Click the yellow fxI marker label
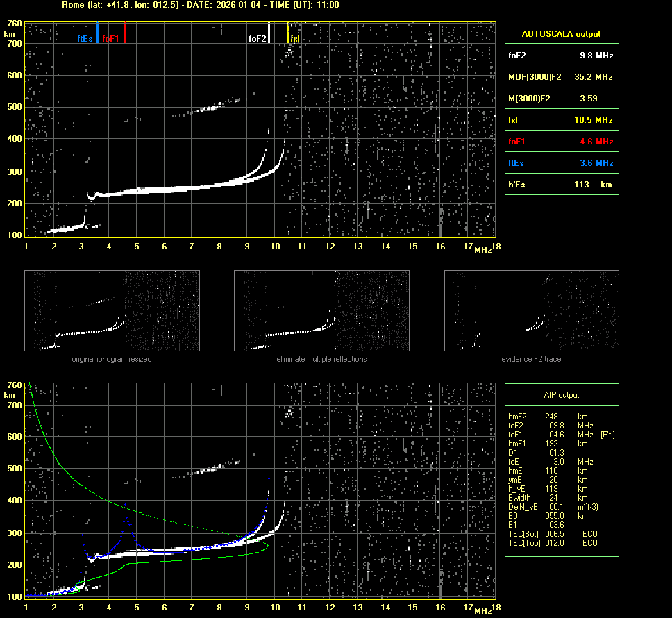 pos(295,40)
